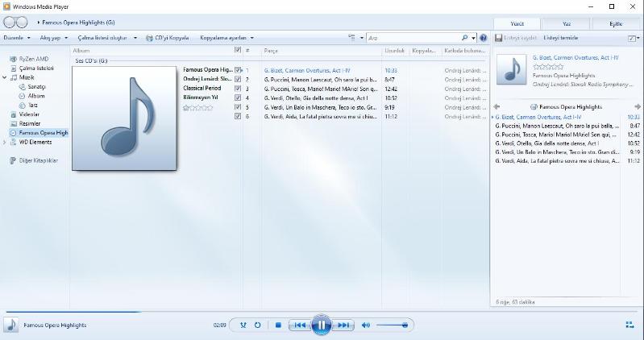Toggle repeat mode
This screenshot has height=340, width=644.
[257, 325]
